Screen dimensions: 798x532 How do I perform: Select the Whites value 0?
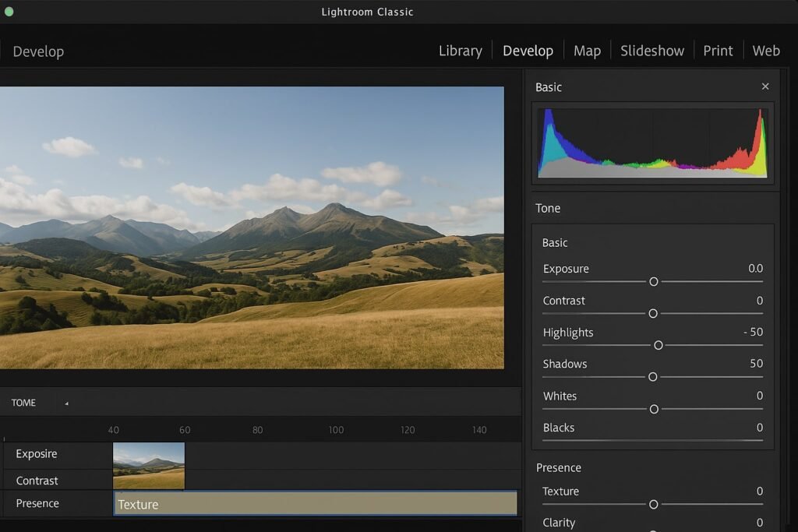[x=759, y=396]
